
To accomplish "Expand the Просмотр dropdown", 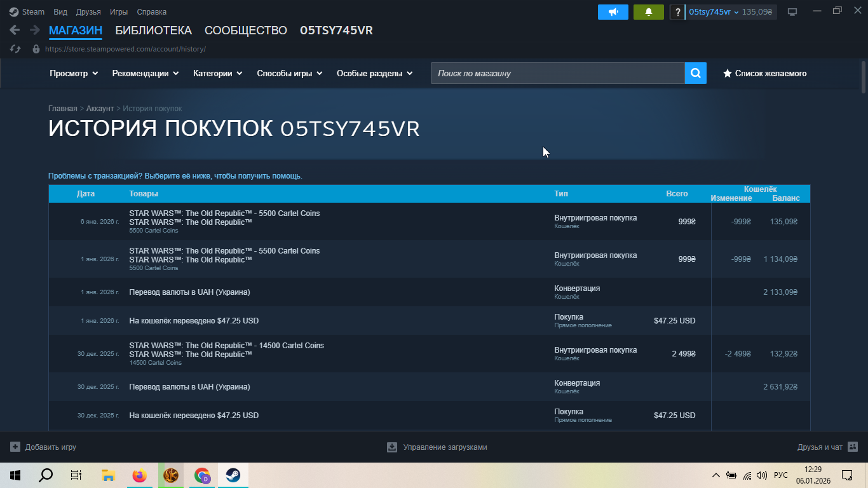I will 74,73.
